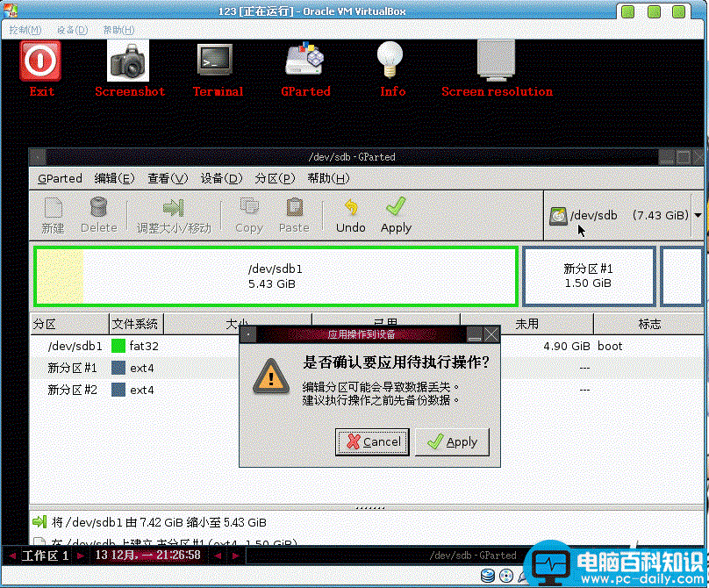Screen dimensions: 709x588
Task: Click the 文件系统 column header
Action: 135,324
